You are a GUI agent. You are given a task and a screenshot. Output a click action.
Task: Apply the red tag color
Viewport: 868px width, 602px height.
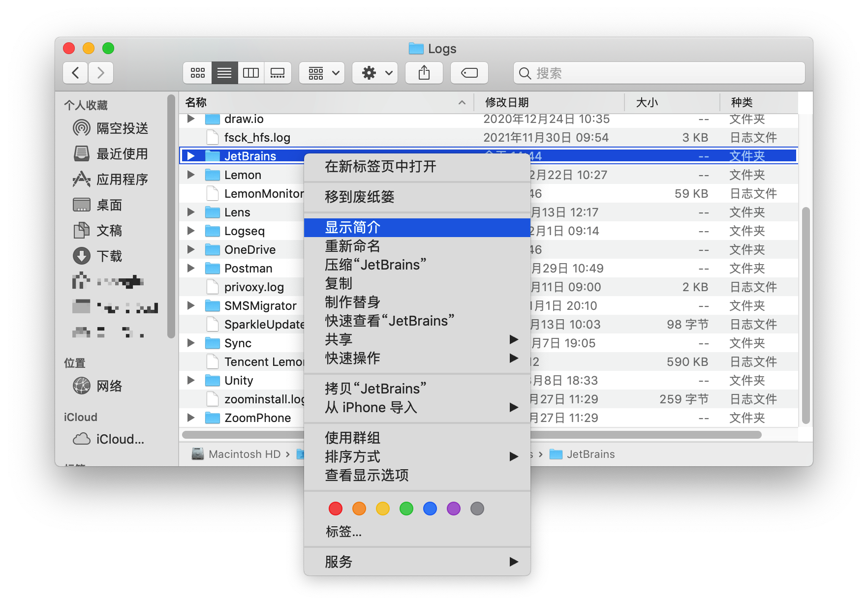(x=336, y=509)
